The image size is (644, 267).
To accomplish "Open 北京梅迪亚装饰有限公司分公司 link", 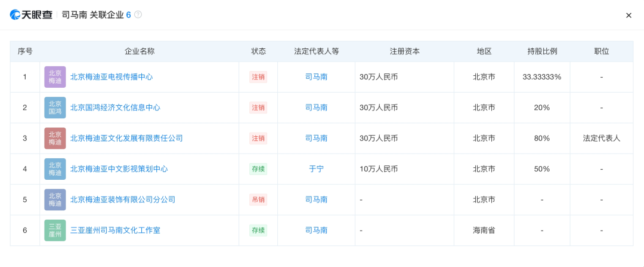I will pyautogui.click(x=123, y=200).
